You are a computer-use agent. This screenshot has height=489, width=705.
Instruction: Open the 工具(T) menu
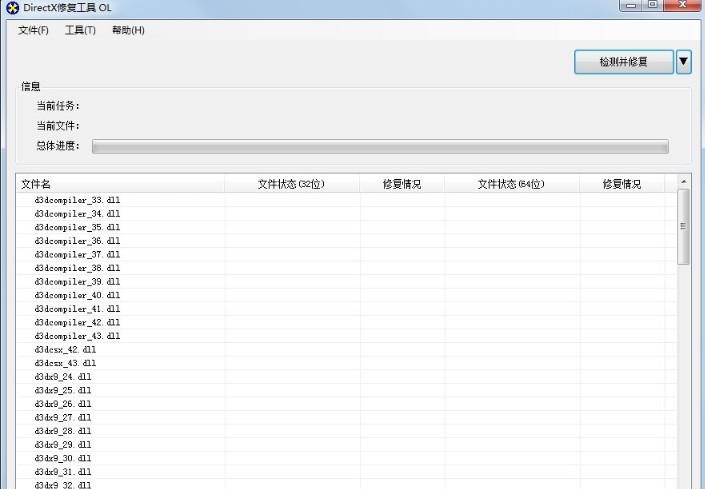coord(80,30)
